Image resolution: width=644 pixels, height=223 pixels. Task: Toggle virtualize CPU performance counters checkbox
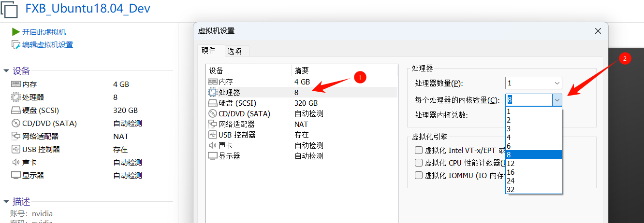click(x=419, y=163)
